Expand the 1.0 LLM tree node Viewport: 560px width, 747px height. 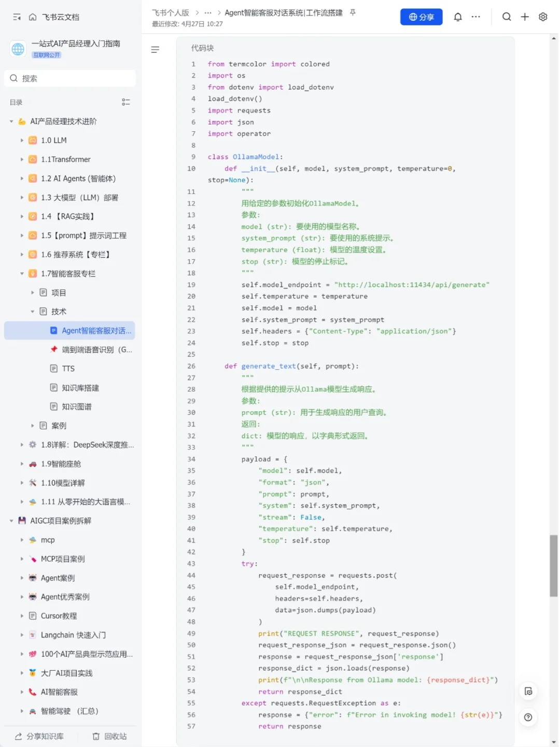[22, 140]
